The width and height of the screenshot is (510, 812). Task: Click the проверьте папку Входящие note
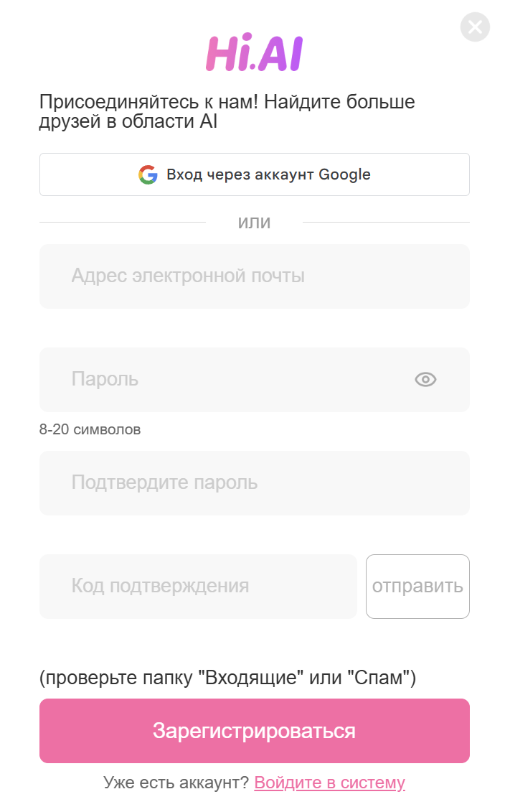[x=227, y=677]
